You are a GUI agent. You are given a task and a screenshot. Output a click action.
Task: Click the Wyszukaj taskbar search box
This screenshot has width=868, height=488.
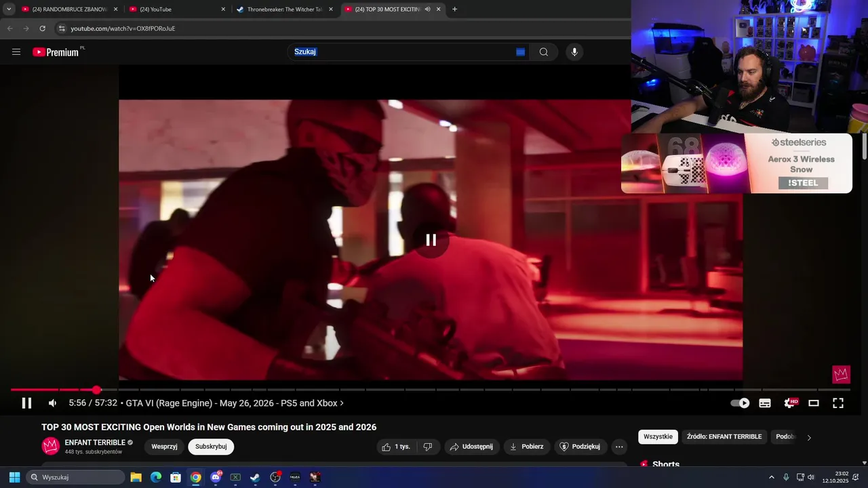[x=75, y=477]
